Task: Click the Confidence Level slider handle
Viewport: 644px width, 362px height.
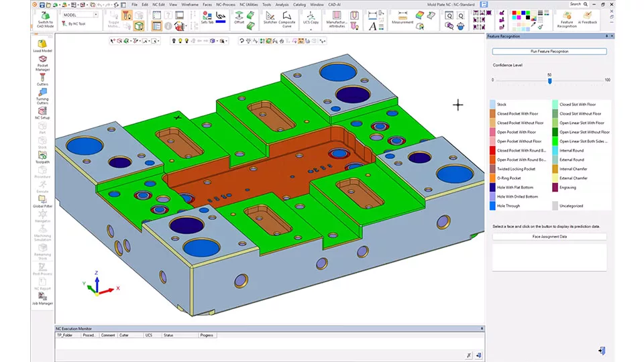Action: 549,80
